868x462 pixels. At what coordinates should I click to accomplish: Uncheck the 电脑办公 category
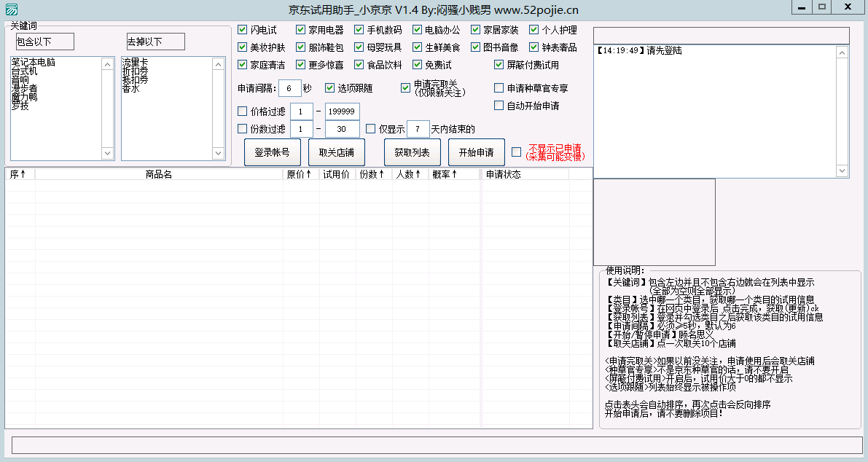pyautogui.click(x=418, y=29)
